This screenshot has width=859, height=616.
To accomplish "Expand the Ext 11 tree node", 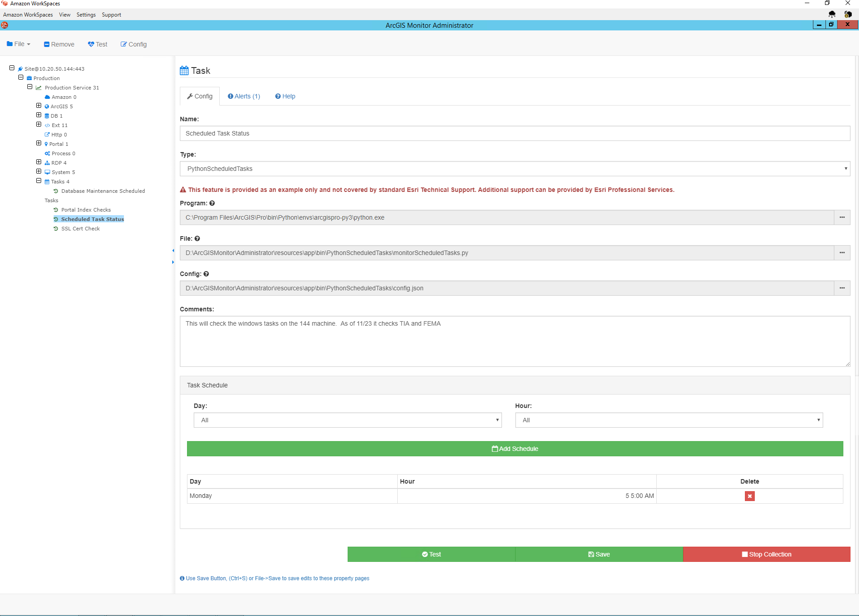I will coord(39,124).
